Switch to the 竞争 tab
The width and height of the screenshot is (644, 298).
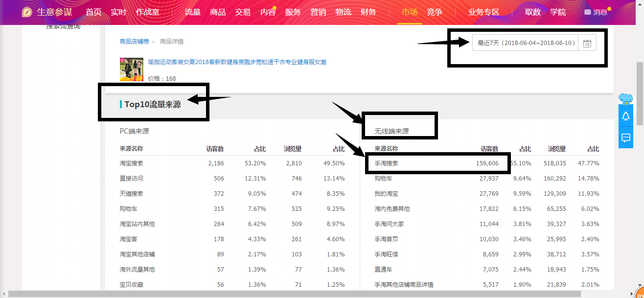(x=434, y=12)
